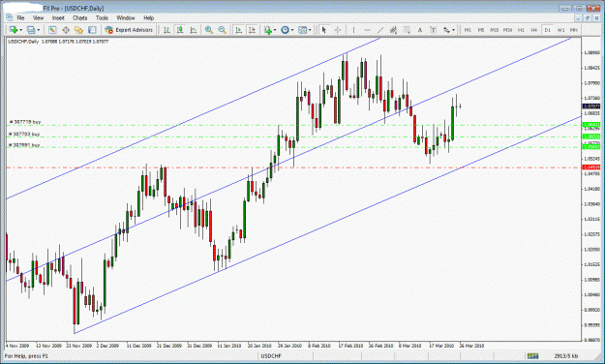Open the Window menu

tap(126, 17)
